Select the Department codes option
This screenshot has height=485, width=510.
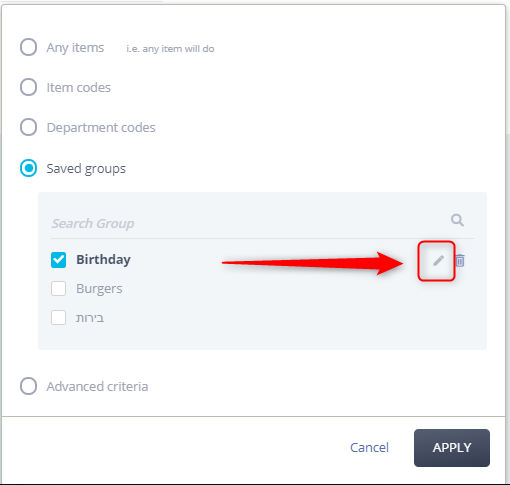coord(28,127)
